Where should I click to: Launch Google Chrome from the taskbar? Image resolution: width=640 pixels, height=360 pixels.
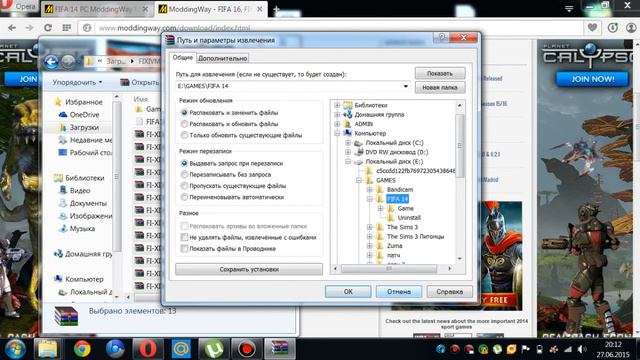(82, 349)
